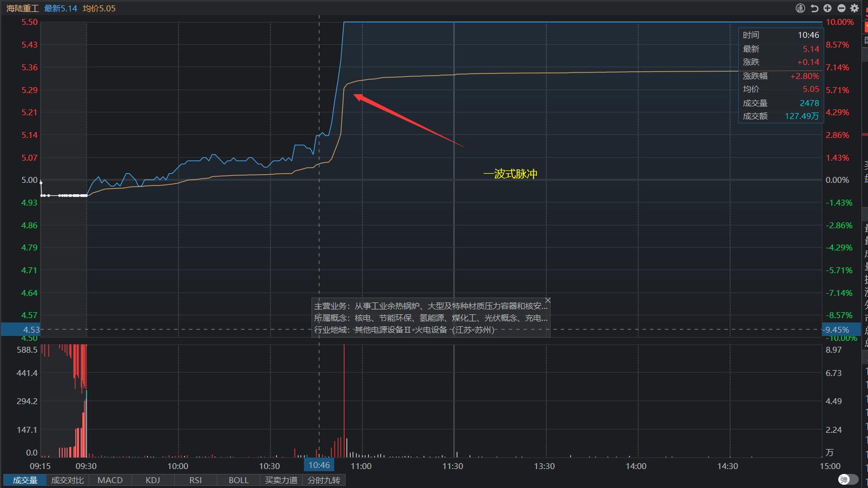Click the 4.53 price cursor label
868x488 pixels.
pos(20,329)
